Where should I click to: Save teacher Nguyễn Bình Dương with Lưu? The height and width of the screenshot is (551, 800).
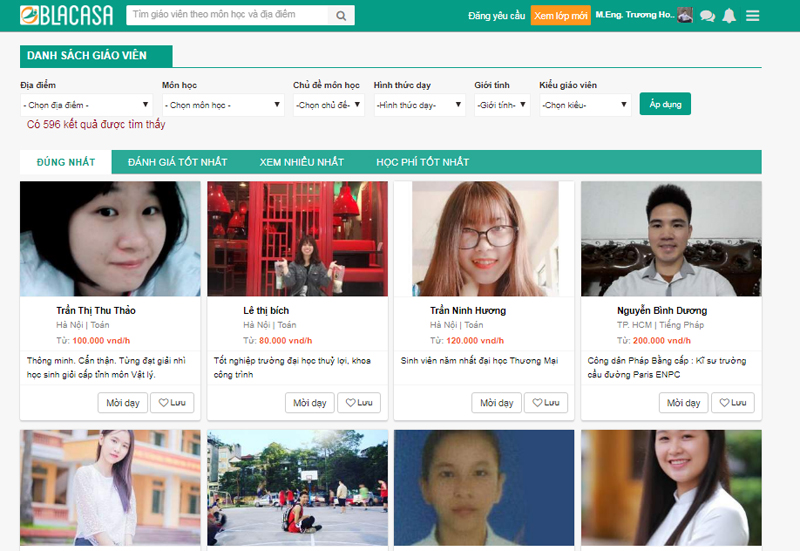[733, 403]
